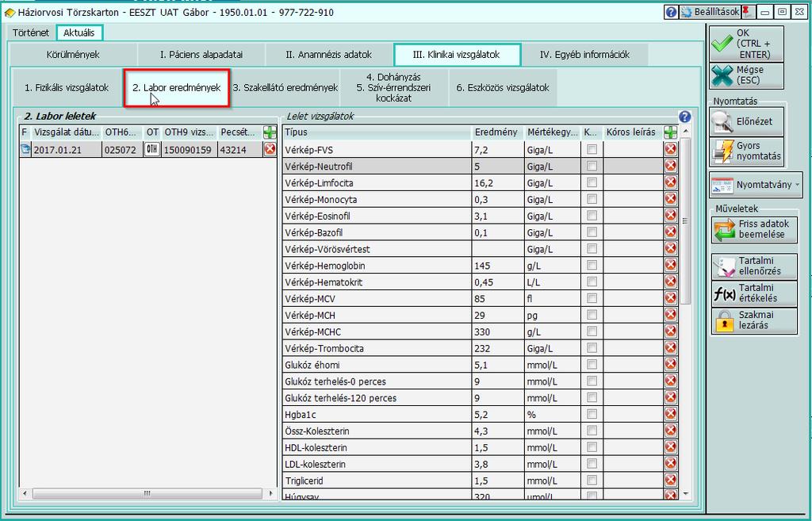Toggle kóros checkbox for Hgba1c

click(x=592, y=415)
